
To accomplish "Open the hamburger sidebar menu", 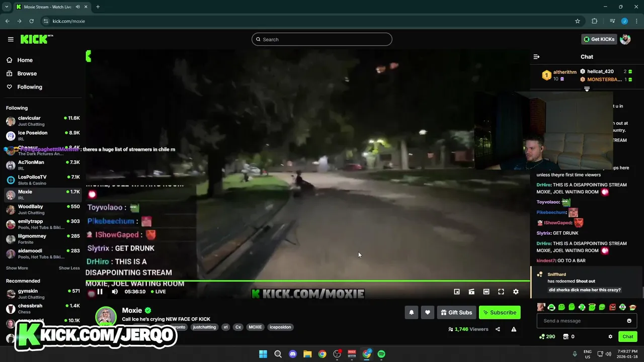I will (x=11, y=39).
